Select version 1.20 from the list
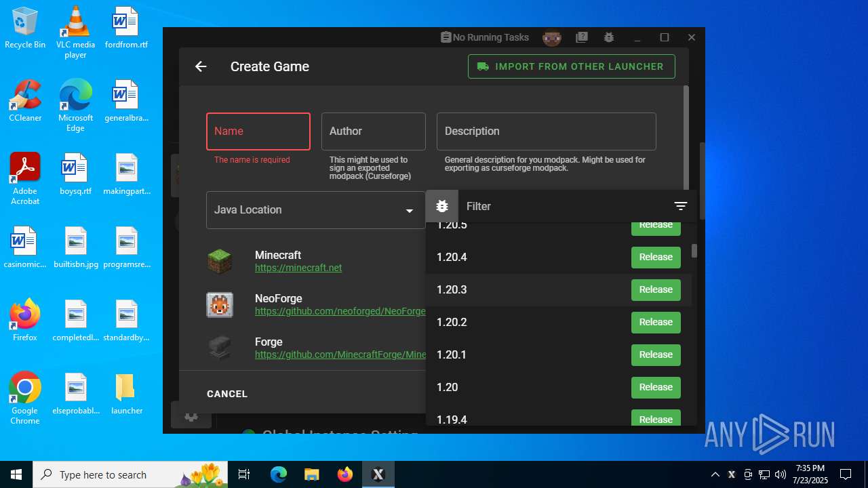Image resolution: width=868 pixels, height=488 pixels. click(x=559, y=388)
